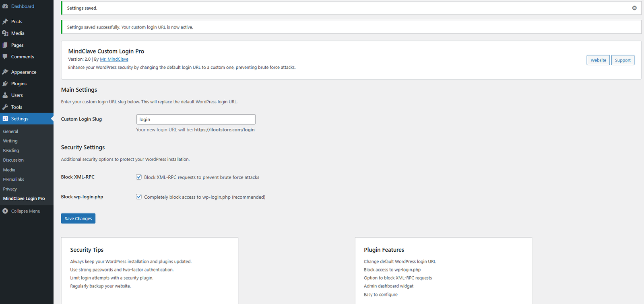The width and height of the screenshot is (644, 304).
Task: Uncheck the Block XML-RPC checkbox
Action: click(139, 177)
